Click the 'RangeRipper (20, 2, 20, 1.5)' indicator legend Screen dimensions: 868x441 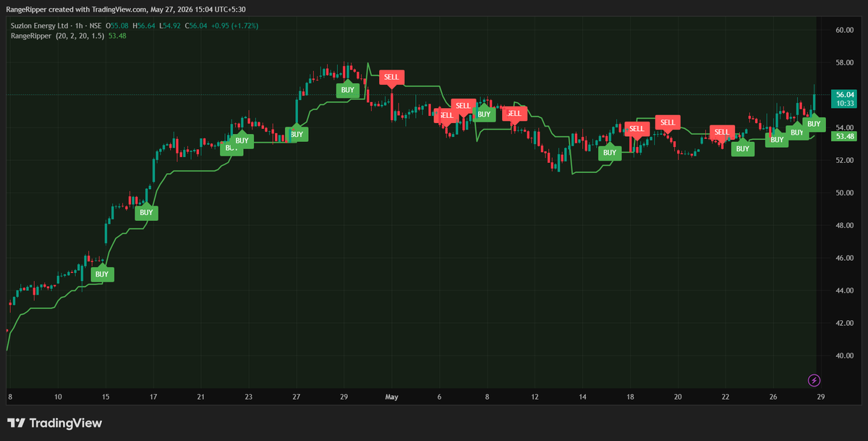click(57, 36)
